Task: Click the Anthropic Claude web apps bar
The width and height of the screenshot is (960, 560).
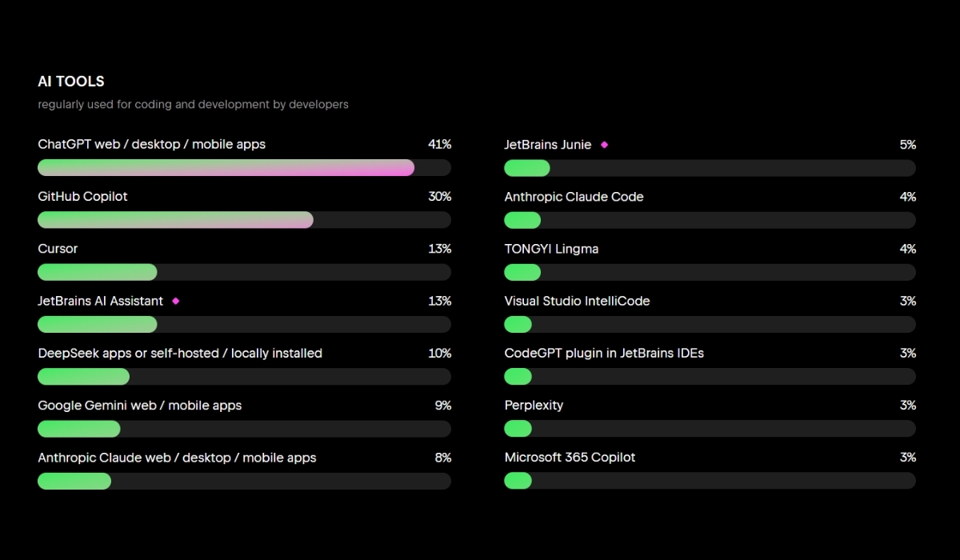Action: coord(244,481)
